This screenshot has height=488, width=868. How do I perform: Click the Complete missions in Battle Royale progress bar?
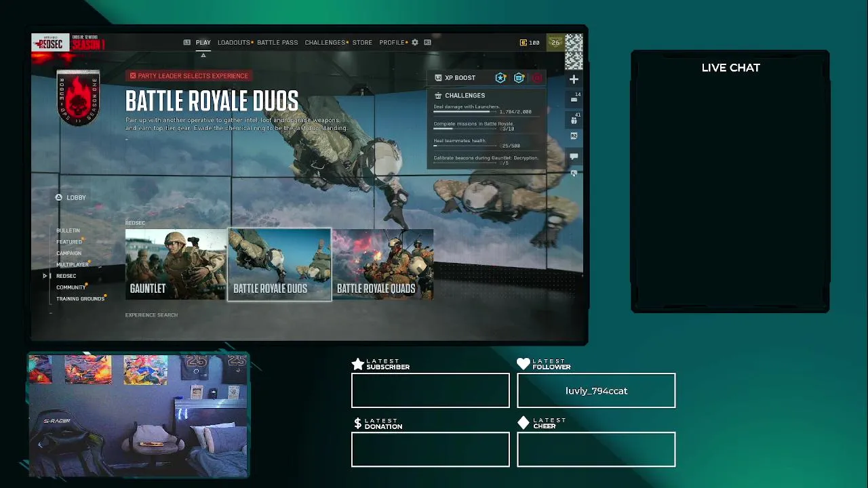(465, 129)
